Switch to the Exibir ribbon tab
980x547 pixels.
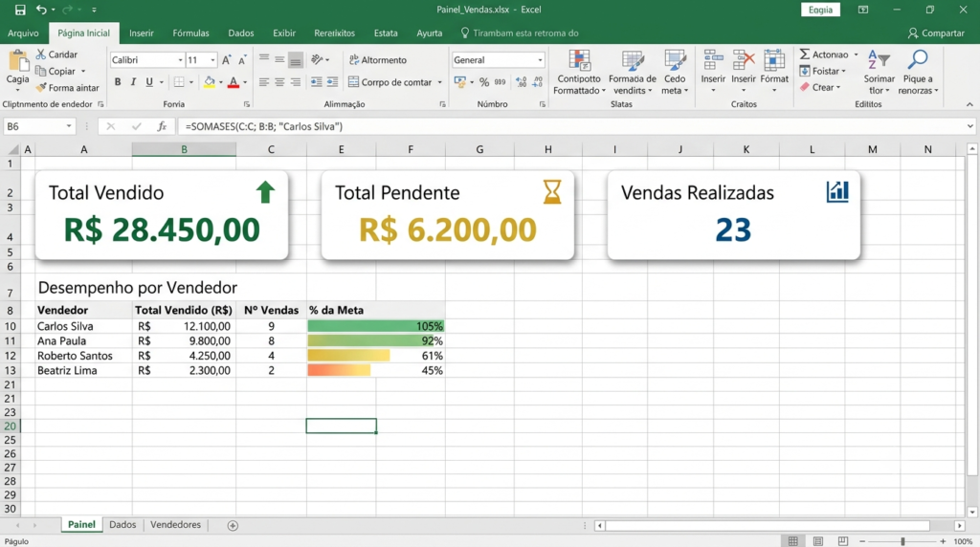click(x=283, y=33)
